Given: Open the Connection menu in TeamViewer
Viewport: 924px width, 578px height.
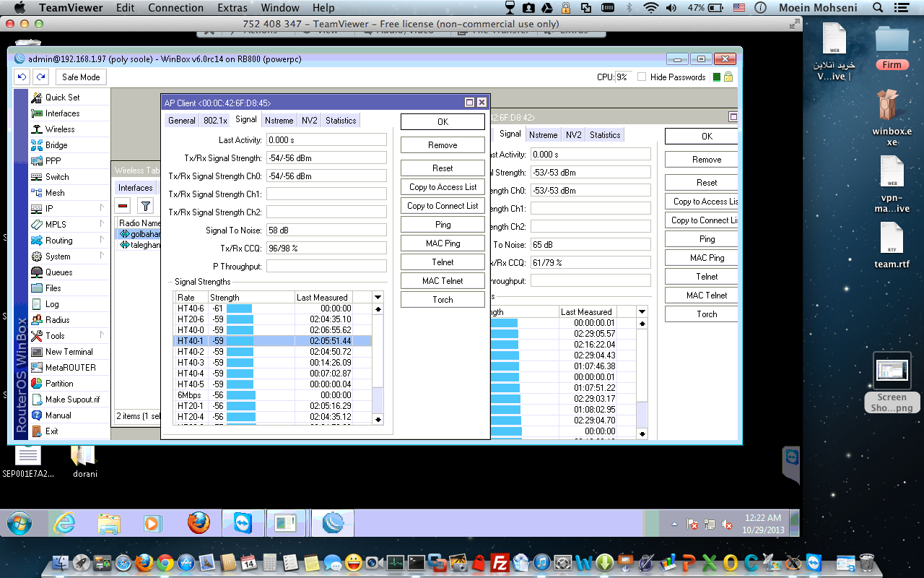Looking at the screenshot, I should [175, 8].
